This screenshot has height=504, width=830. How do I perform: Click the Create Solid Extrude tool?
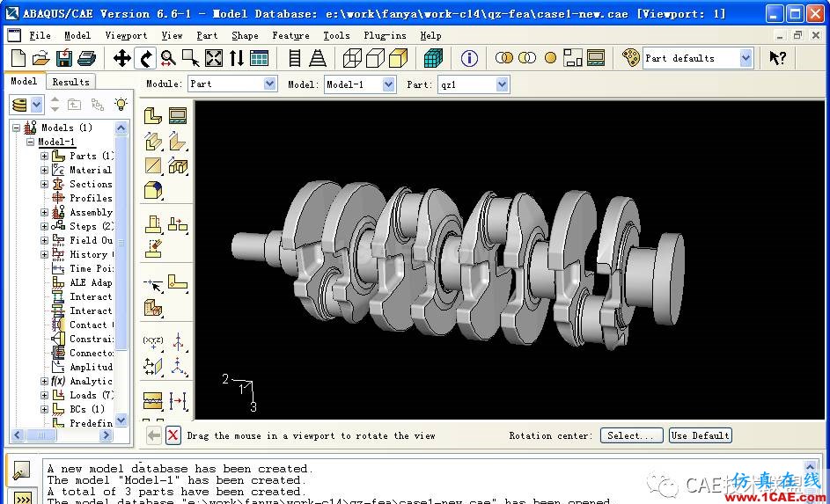pos(153,142)
